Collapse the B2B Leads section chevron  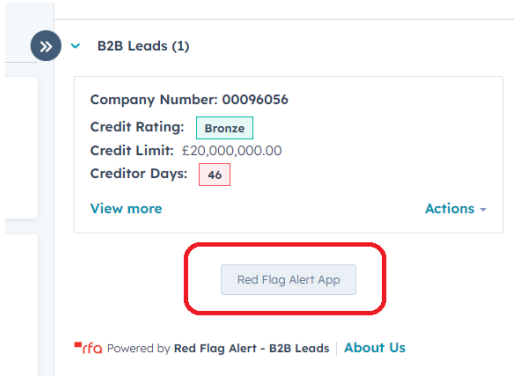tap(76, 46)
